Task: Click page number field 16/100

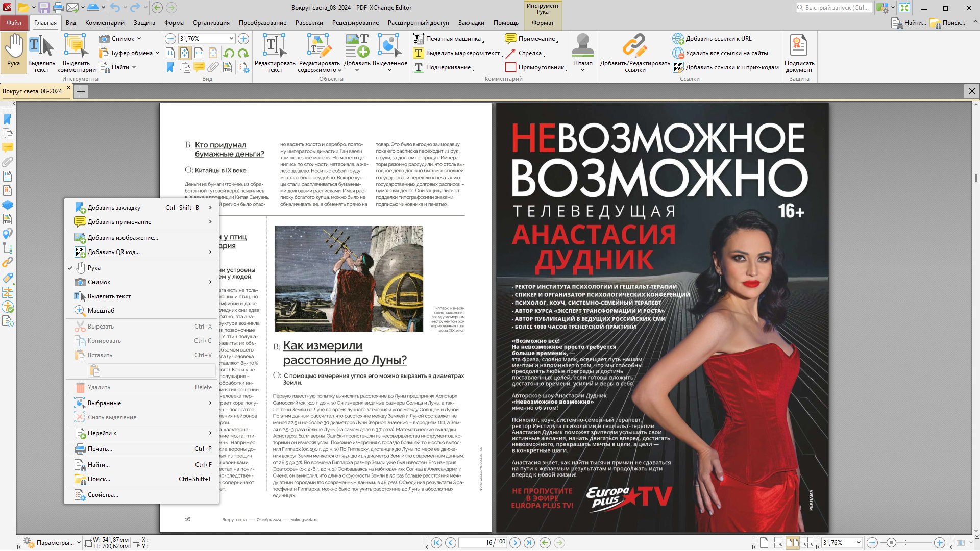Action: click(x=483, y=542)
